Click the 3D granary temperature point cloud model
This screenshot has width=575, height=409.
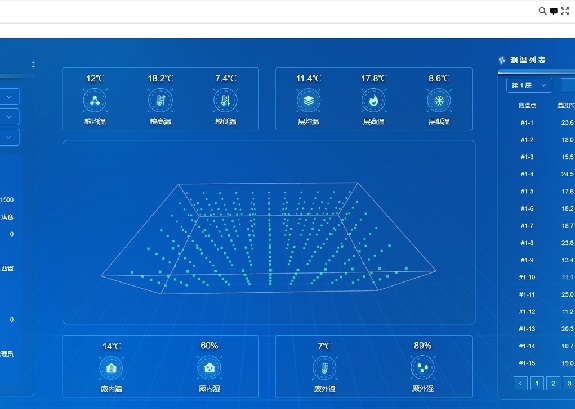[x=268, y=238]
